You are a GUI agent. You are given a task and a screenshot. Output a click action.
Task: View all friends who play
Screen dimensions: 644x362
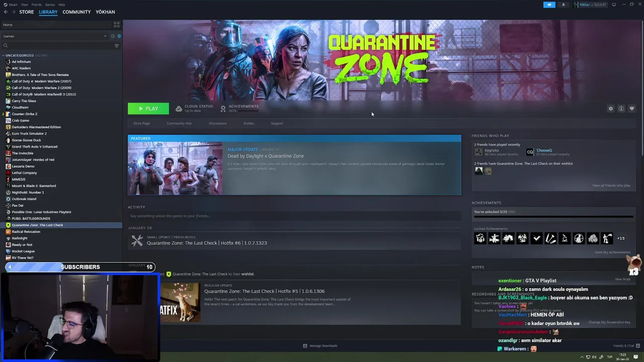click(611, 186)
